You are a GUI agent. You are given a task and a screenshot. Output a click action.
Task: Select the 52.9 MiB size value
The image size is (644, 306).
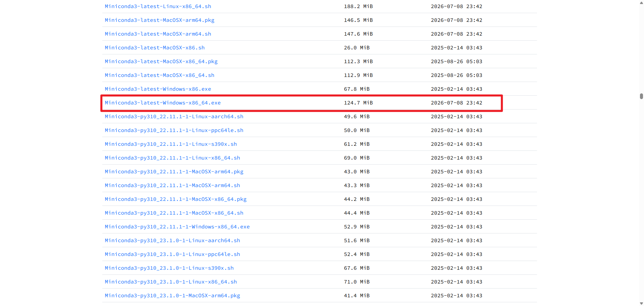click(x=357, y=227)
